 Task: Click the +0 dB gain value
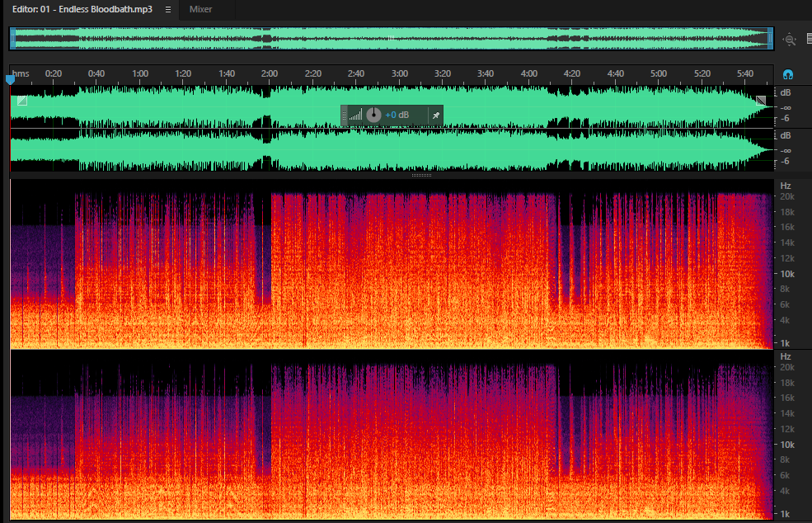(397, 115)
